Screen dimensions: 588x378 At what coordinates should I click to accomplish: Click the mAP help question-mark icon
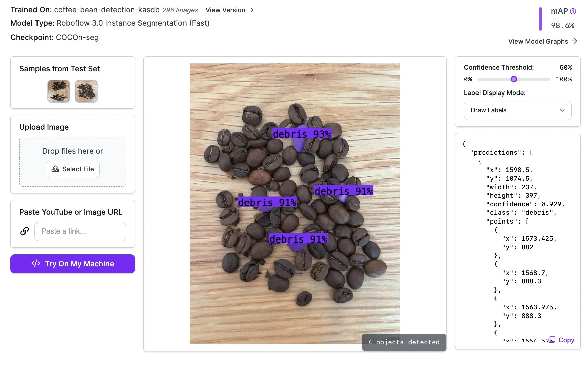[573, 11]
